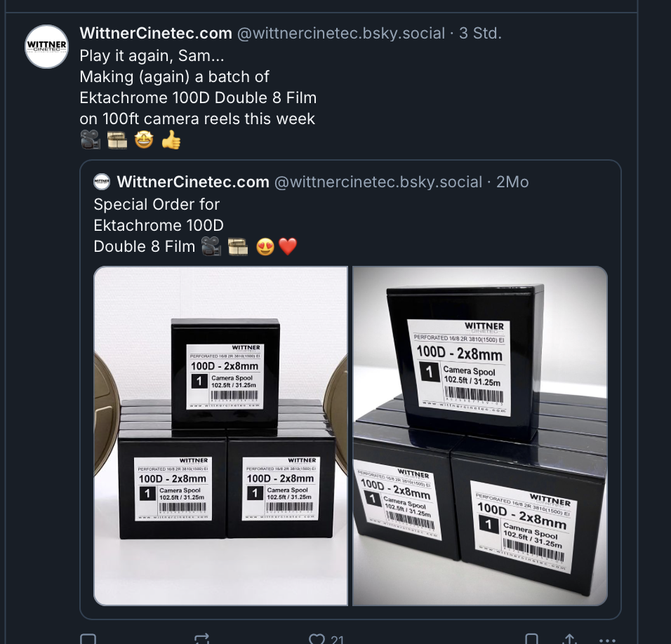Open the @wittnercinetec.bsky.social handle on main post
Image resolution: width=671 pixels, height=644 pixels.
(x=341, y=33)
